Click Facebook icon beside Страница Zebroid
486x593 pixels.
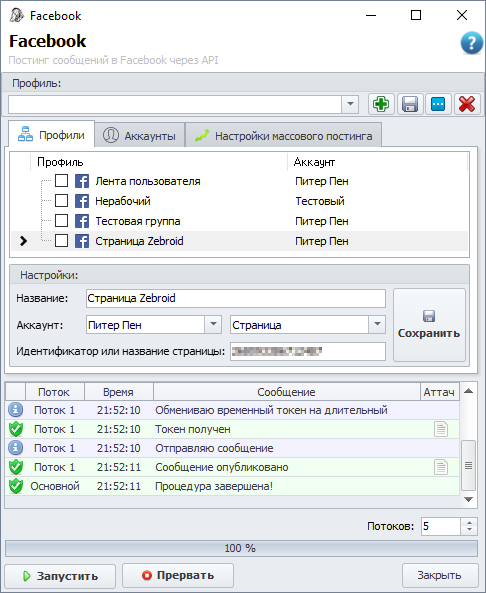(82, 241)
